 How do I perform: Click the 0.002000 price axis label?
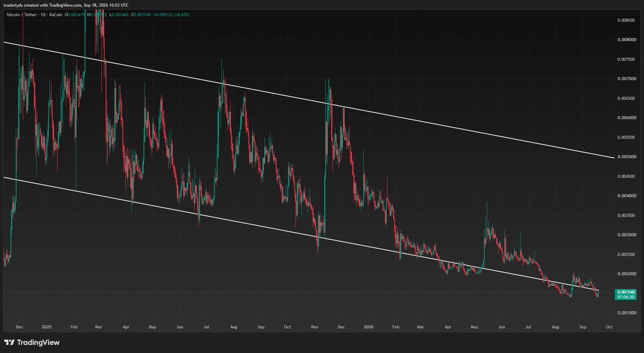click(x=627, y=273)
